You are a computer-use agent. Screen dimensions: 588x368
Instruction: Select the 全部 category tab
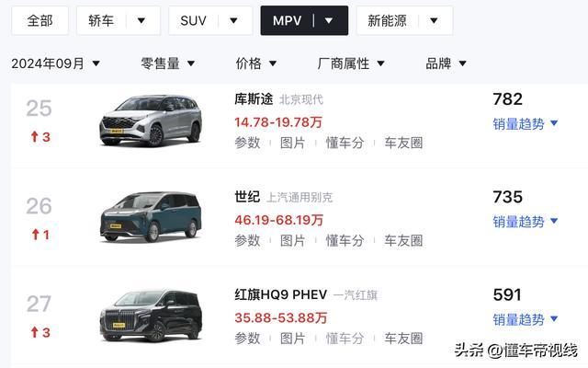40,20
